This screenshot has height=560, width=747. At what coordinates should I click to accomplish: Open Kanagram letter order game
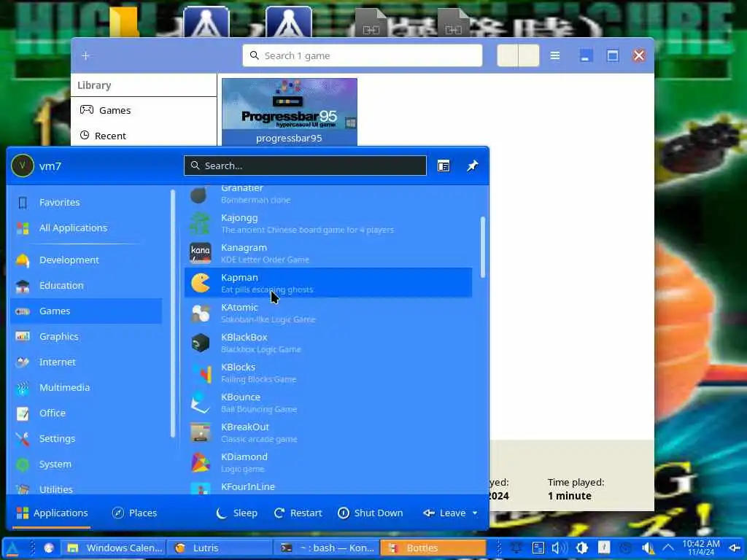[x=328, y=253]
